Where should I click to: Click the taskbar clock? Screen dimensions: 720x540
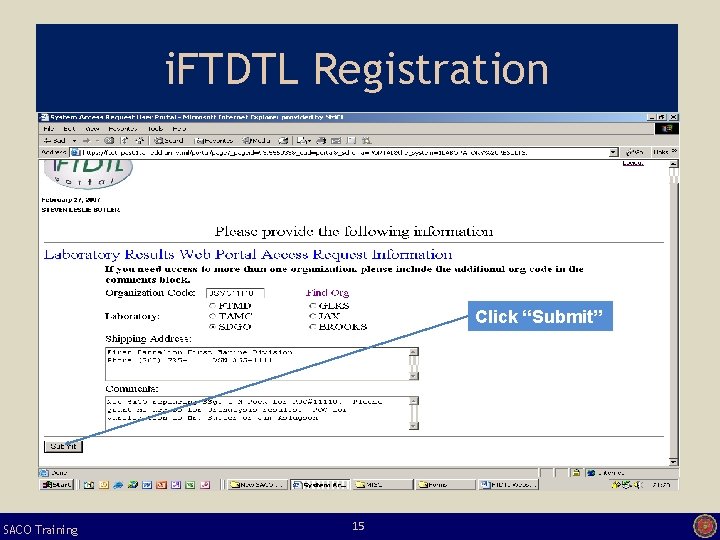[x=661, y=484]
